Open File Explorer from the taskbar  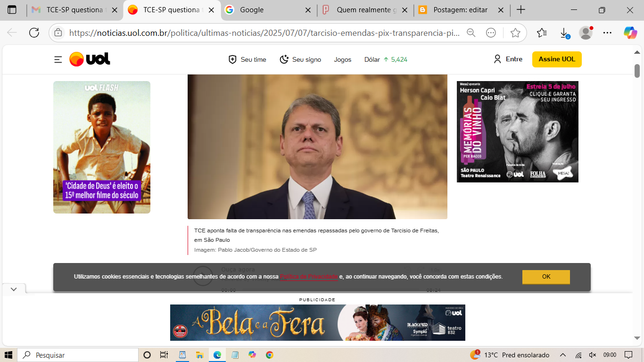(199, 355)
